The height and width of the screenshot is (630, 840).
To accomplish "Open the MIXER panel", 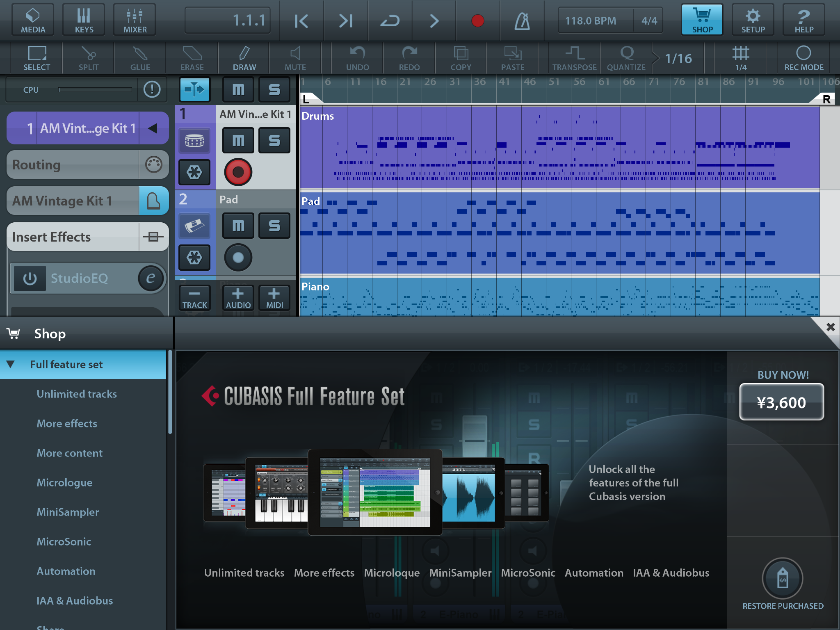I will pyautogui.click(x=135, y=20).
